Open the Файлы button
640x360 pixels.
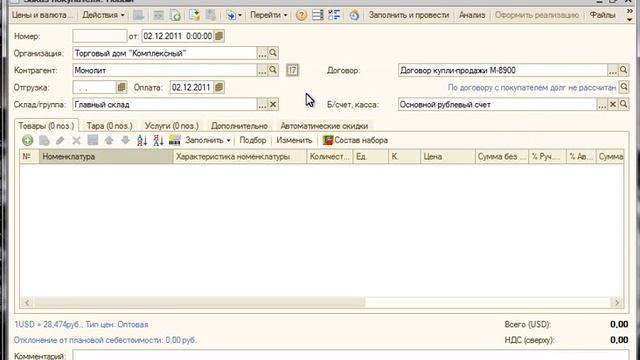coord(602,15)
